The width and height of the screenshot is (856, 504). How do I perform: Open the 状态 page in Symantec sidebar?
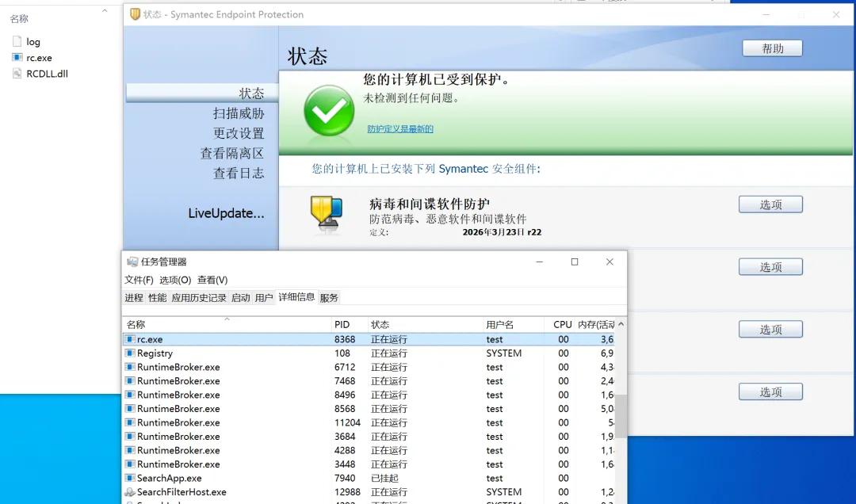pos(202,94)
